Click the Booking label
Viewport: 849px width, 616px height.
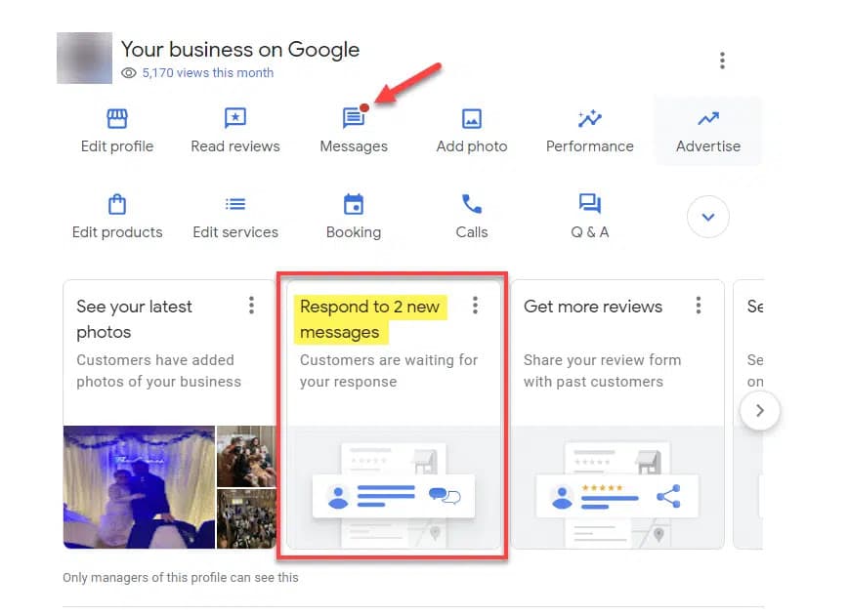point(354,232)
